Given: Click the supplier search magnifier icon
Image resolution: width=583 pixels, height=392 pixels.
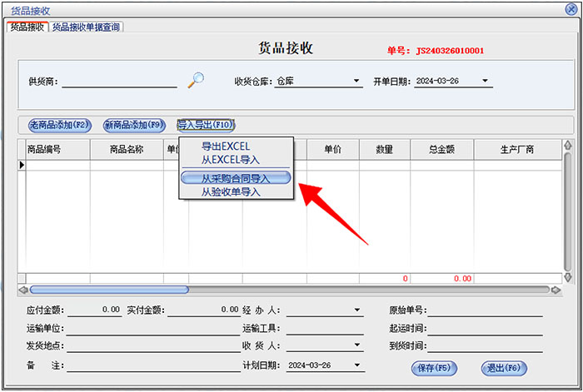Looking at the screenshot, I should pos(196,80).
